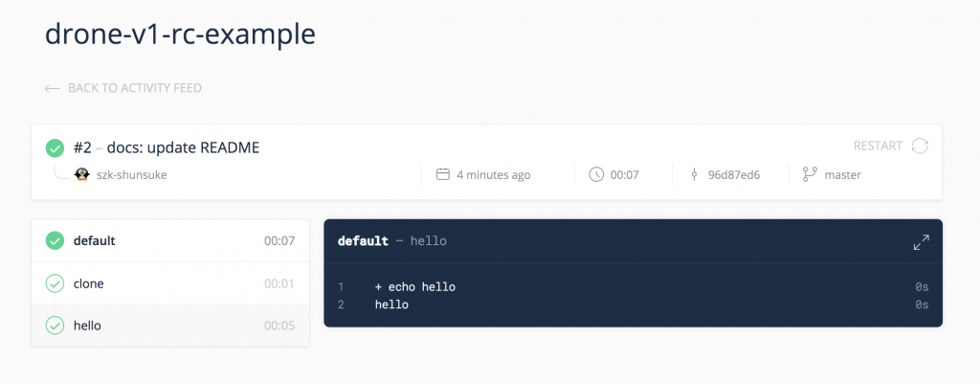980x384 pixels.
Task: Click the master branch label
Action: [x=842, y=175]
